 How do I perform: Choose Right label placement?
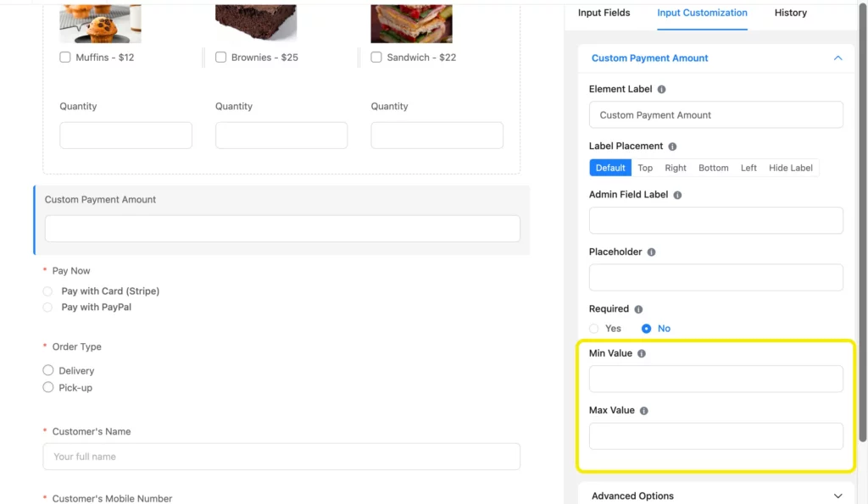676,168
